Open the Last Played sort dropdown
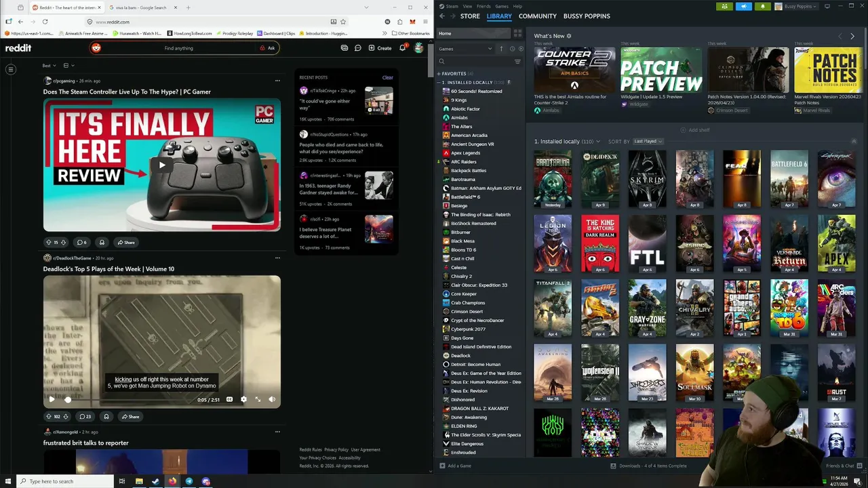Viewport: 868px width, 488px height. (648, 141)
